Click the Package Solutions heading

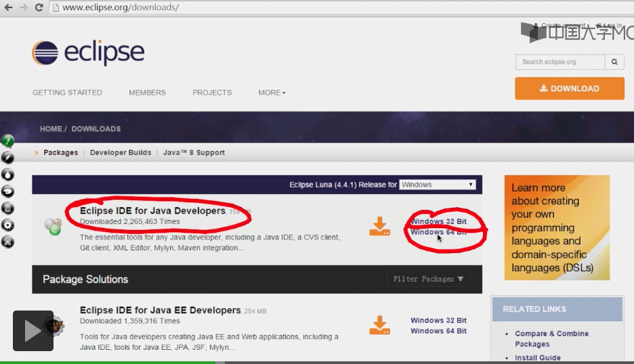(x=85, y=279)
